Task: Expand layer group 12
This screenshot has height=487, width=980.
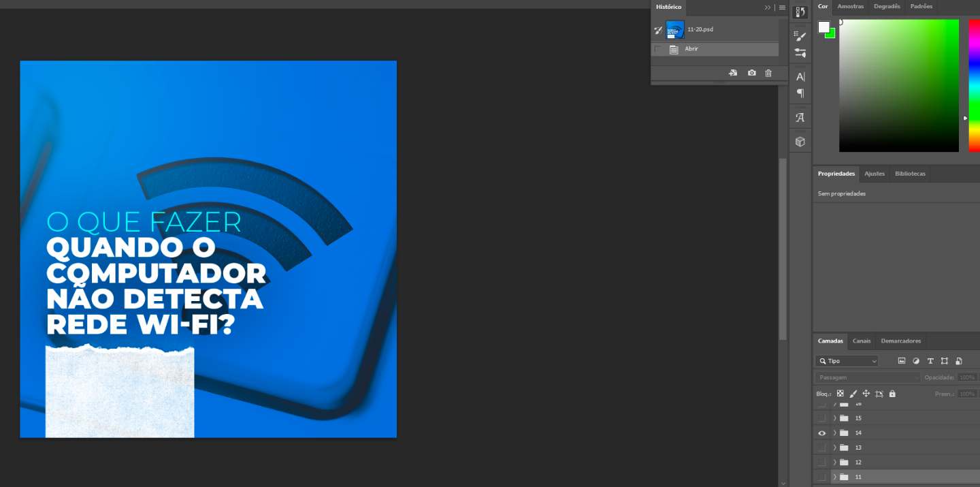Action: point(834,462)
